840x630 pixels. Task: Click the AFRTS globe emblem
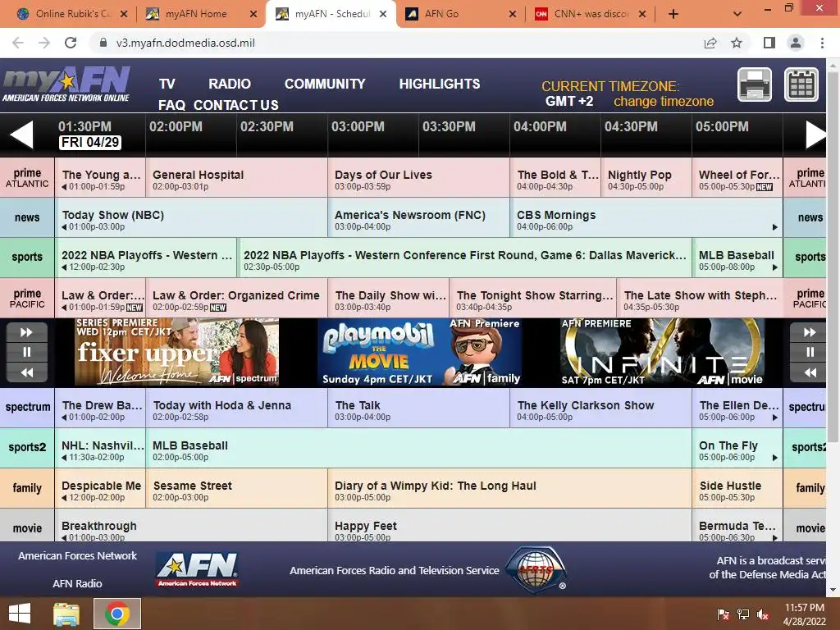(x=536, y=569)
